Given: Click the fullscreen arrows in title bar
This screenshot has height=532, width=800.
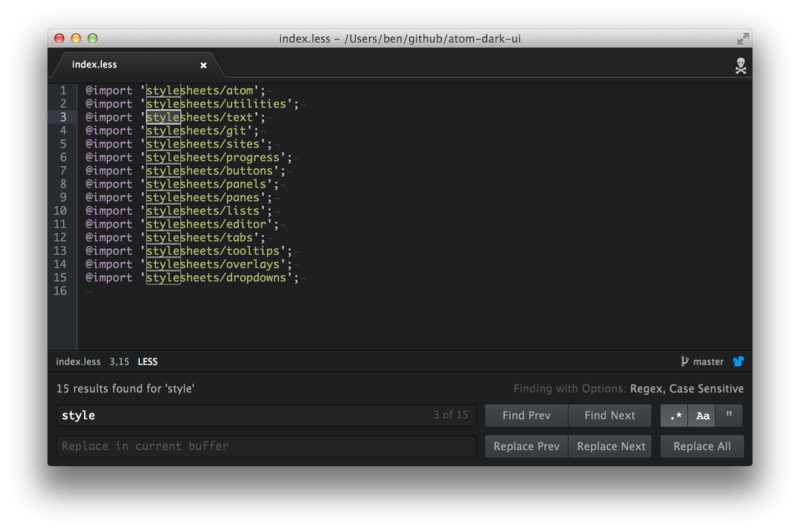Looking at the screenshot, I should 743,38.
